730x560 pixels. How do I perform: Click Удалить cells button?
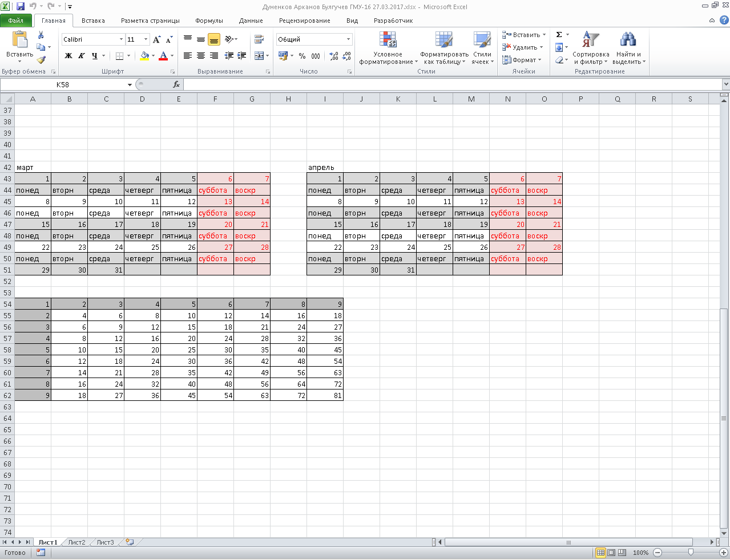tap(523, 47)
